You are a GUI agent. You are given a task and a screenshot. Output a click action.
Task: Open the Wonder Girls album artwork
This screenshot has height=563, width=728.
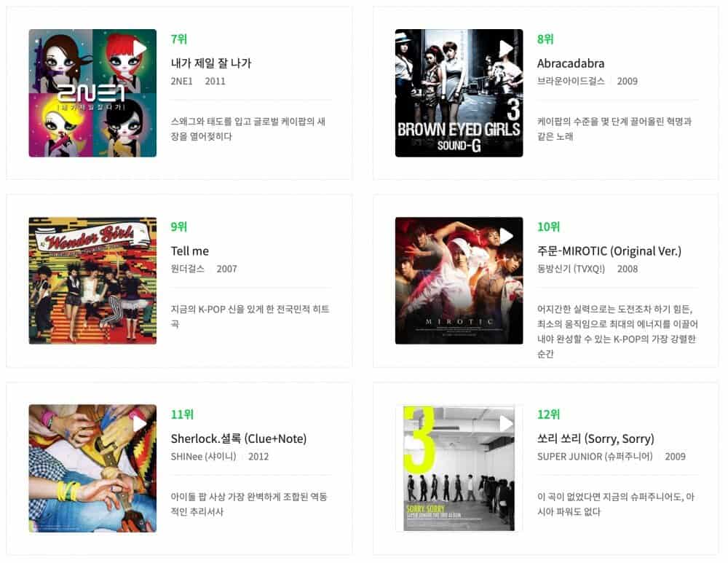coord(92,280)
